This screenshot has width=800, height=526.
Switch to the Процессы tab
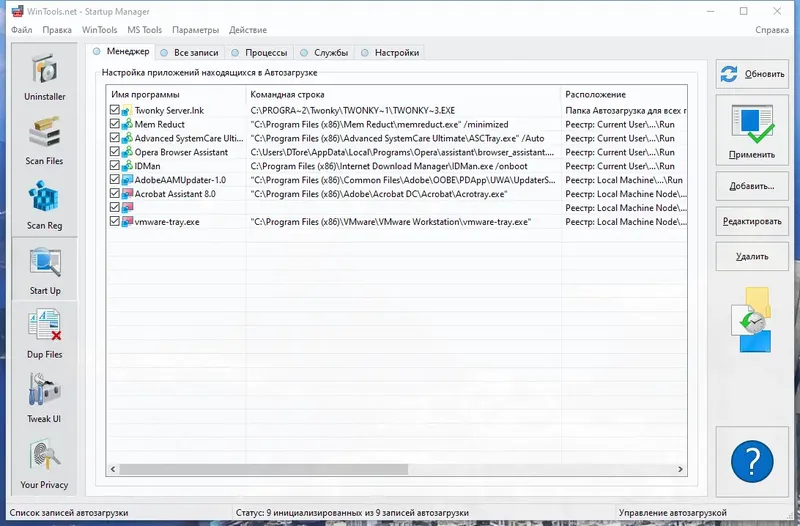coord(260,53)
